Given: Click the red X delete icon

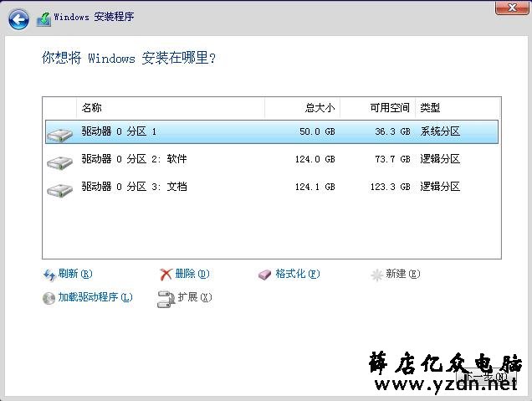Looking at the screenshot, I should [x=166, y=275].
